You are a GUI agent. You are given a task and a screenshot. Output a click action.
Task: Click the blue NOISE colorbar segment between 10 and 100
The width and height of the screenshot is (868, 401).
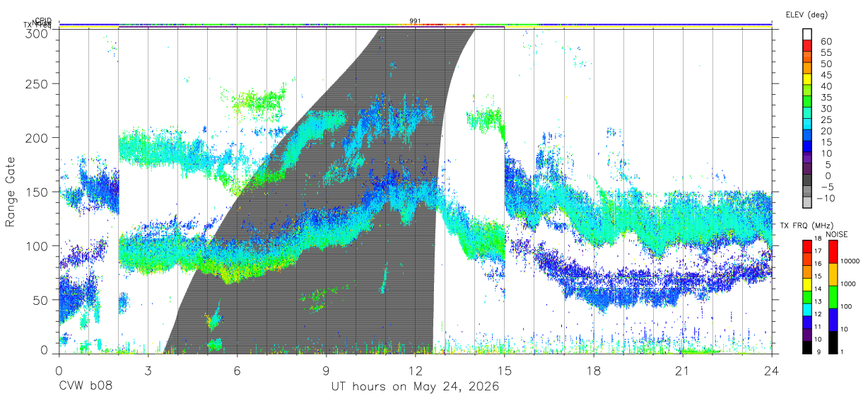pos(832,319)
